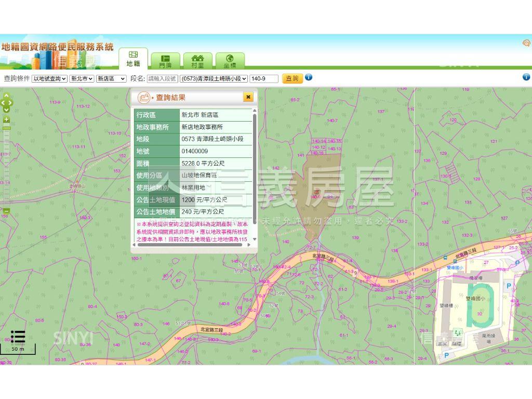The height and width of the screenshot is (399, 532).
Task: Click the 雙峰國小 school label on map
Action: 475,299
